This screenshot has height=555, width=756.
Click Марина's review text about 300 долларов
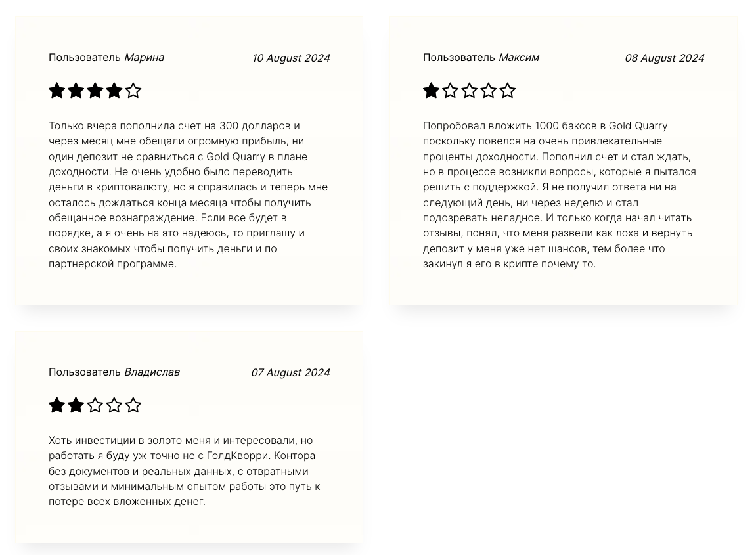pyautogui.click(x=188, y=195)
